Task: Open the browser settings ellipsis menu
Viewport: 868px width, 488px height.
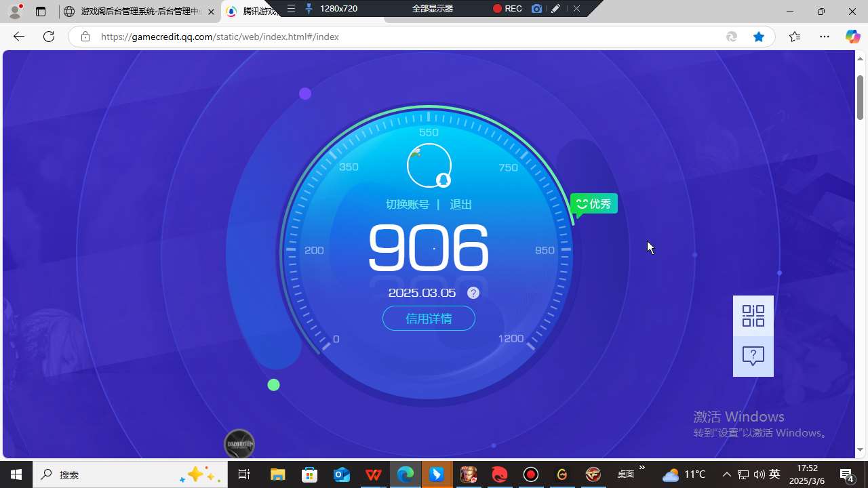Action: click(x=825, y=37)
